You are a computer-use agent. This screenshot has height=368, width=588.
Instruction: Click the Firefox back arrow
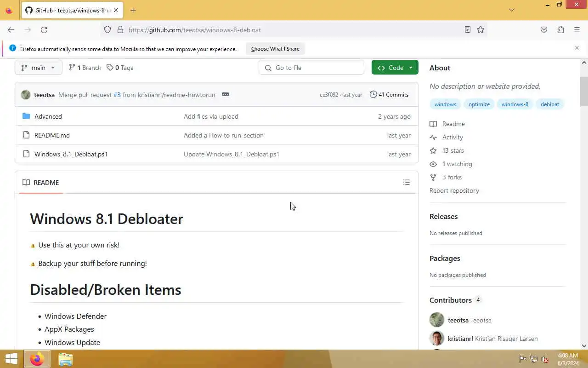pyautogui.click(x=11, y=29)
